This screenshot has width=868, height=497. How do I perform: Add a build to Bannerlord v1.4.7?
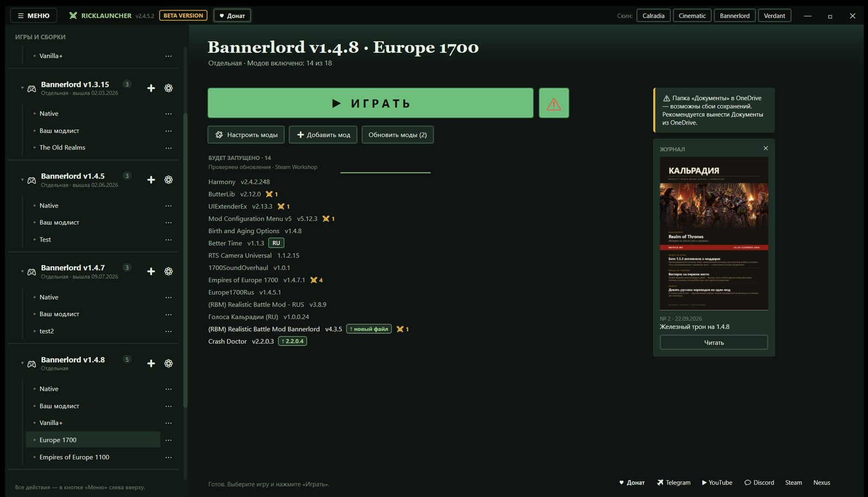(151, 271)
